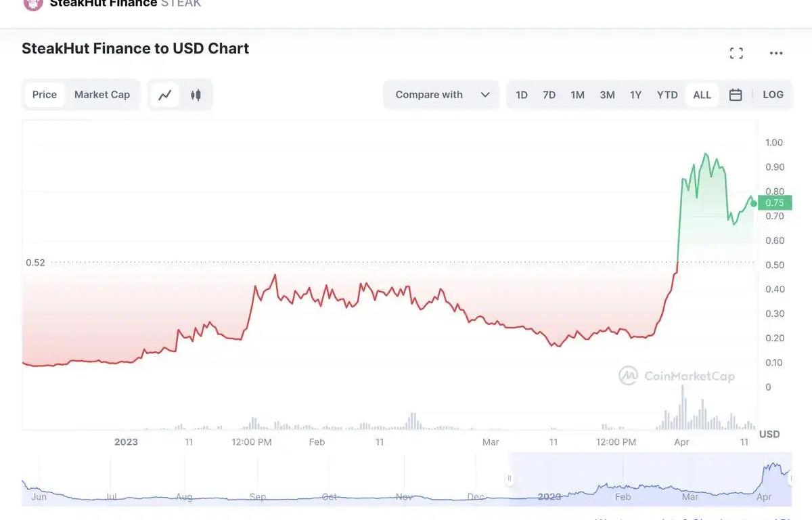Toggle the LOG scale
The image size is (812, 520).
[x=773, y=95]
